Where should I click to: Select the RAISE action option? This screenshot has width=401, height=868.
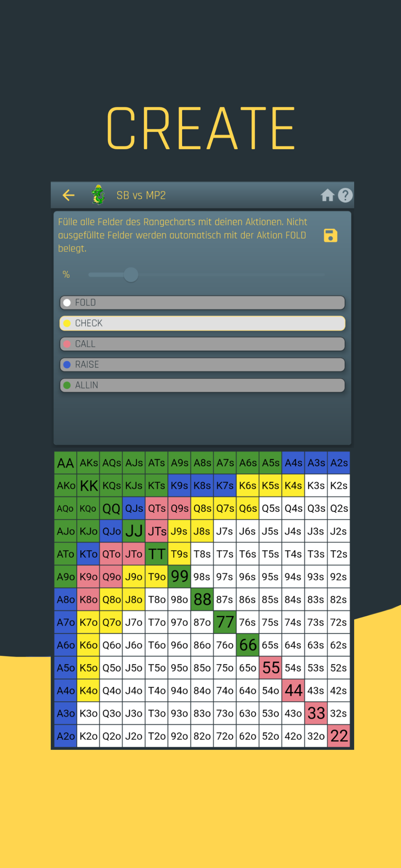202,365
